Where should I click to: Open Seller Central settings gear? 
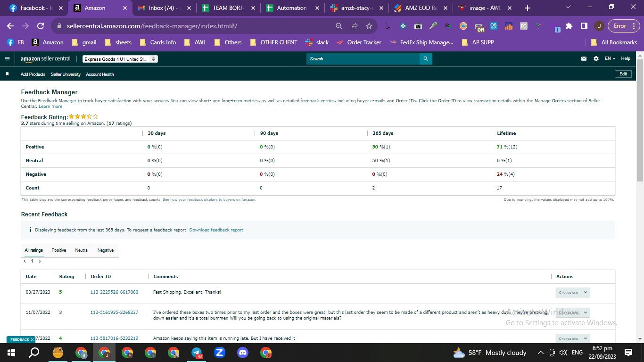596,59
